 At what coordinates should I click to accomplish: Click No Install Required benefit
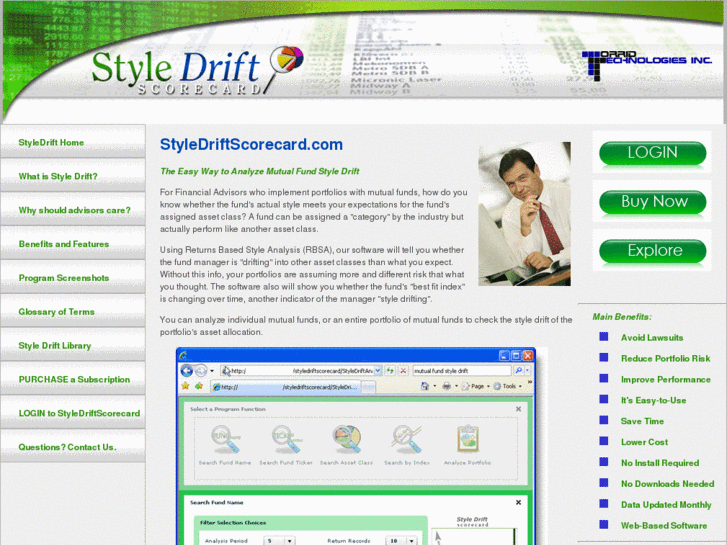[660, 463]
